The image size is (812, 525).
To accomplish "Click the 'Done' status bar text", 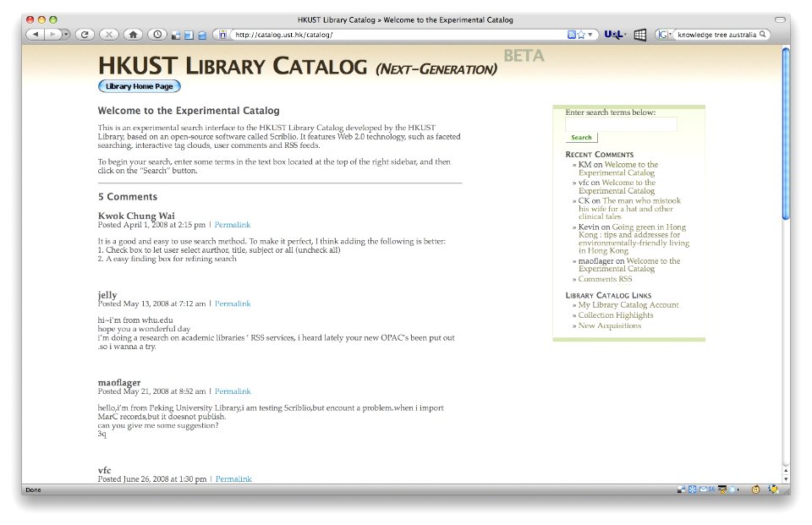I will 33,489.
